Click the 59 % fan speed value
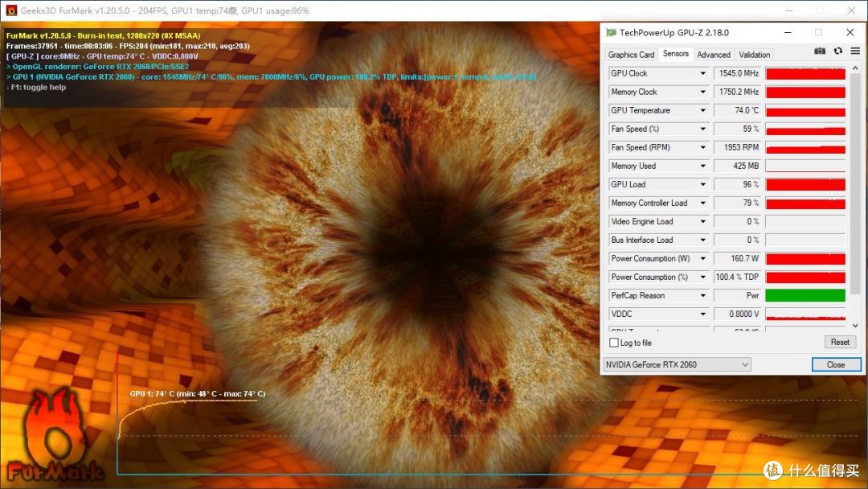The width and height of the screenshot is (868, 489). coord(738,129)
